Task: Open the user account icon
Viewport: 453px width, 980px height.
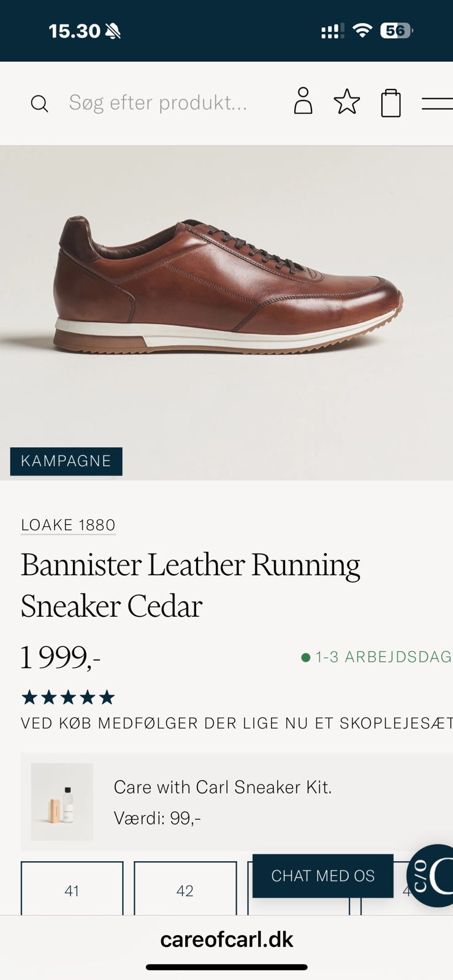Action: [x=303, y=102]
